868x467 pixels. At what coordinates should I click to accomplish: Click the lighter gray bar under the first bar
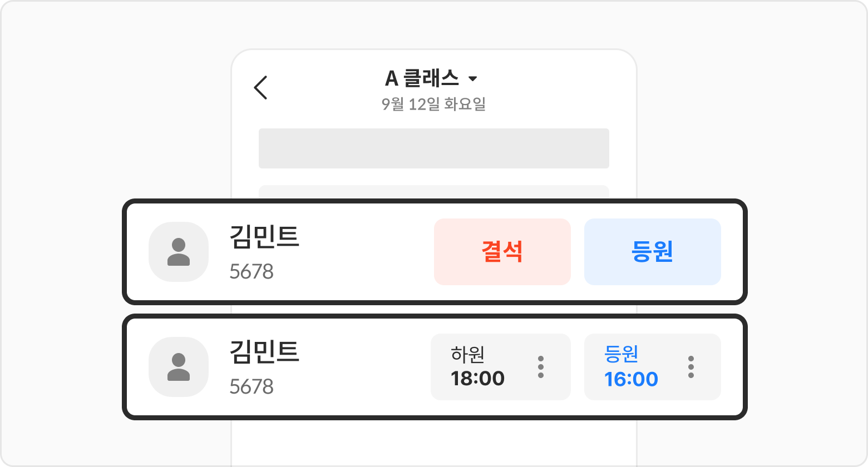click(x=433, y=192)
